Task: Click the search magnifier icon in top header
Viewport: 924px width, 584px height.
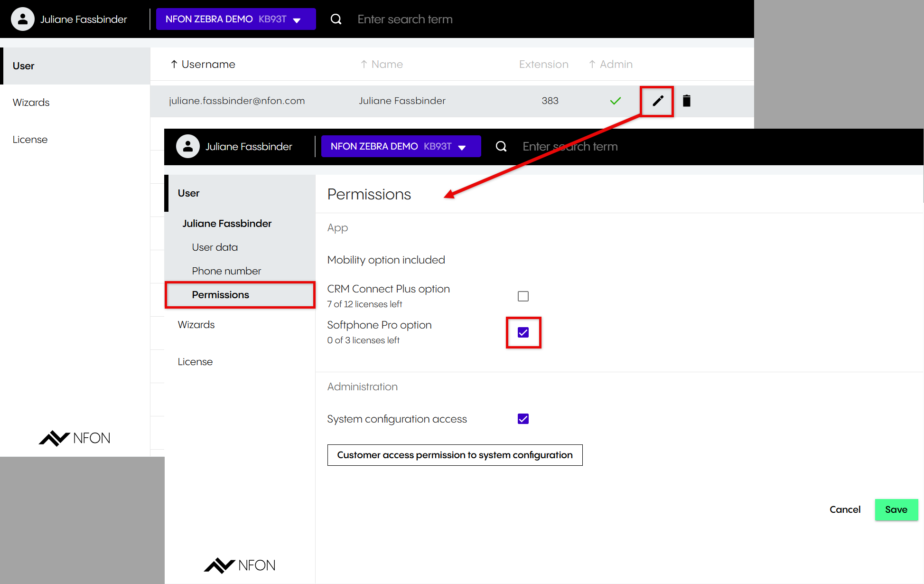Action: point(336,19)
